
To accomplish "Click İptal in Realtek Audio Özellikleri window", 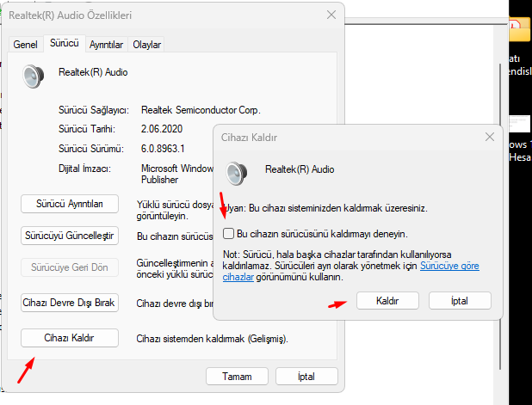I will pyautogui.click(x=306, y=377).
